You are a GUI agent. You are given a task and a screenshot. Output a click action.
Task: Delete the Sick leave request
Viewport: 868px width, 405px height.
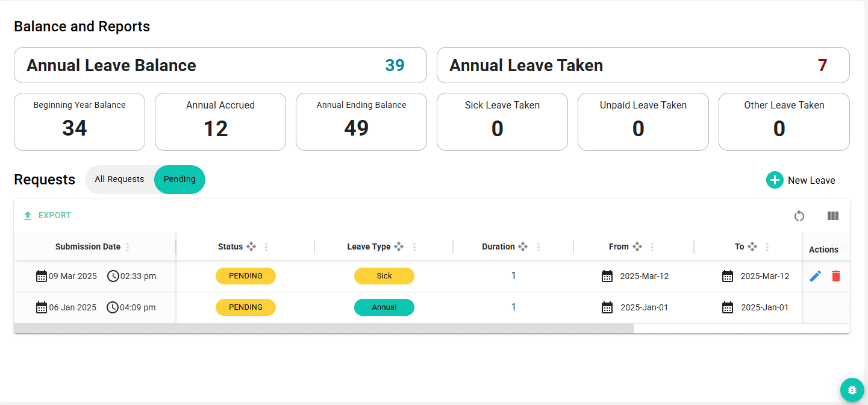pyautogui.click(x=836, y=275)
